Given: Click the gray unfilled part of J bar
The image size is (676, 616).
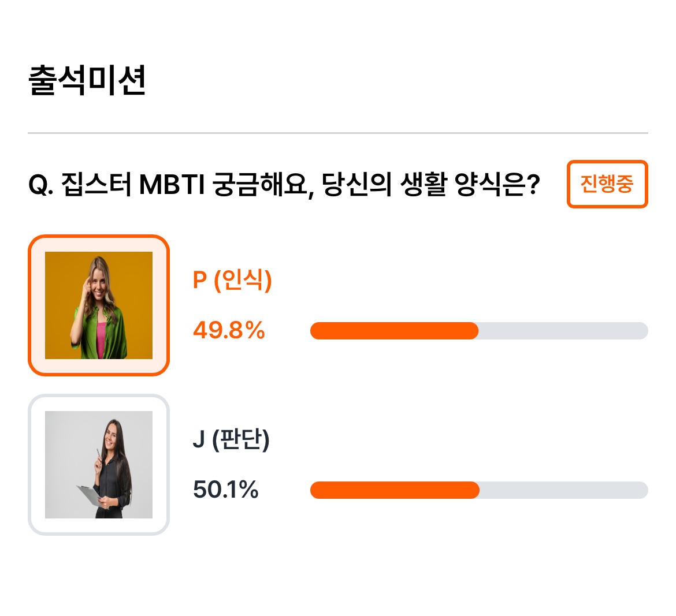Looking at the screenshot, I should tap(563, 490).
